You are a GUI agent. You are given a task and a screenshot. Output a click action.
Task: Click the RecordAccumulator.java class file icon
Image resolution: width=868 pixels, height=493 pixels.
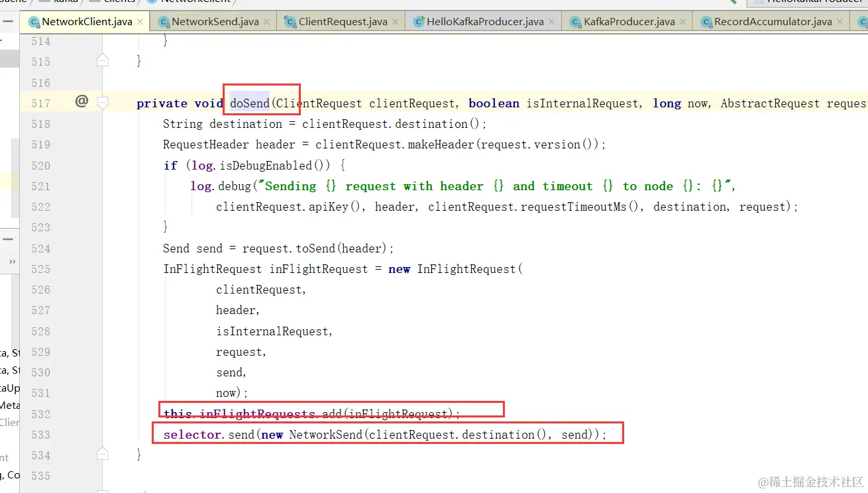coord(706,22)
